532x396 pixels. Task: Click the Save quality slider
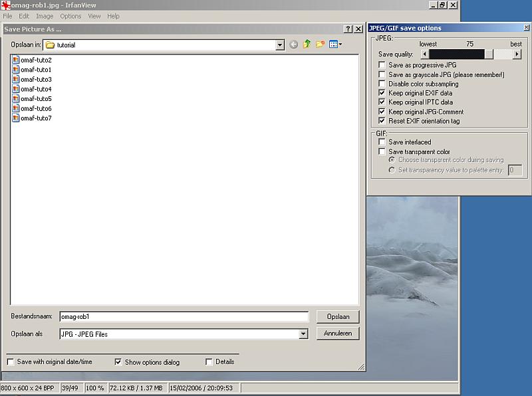470,54
